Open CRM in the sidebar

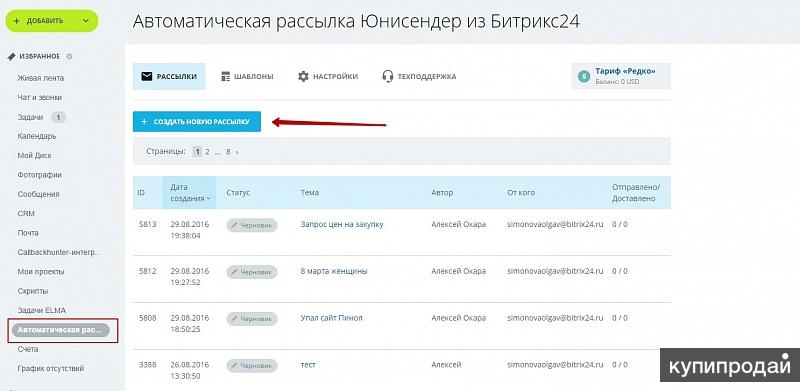[26, 214]
